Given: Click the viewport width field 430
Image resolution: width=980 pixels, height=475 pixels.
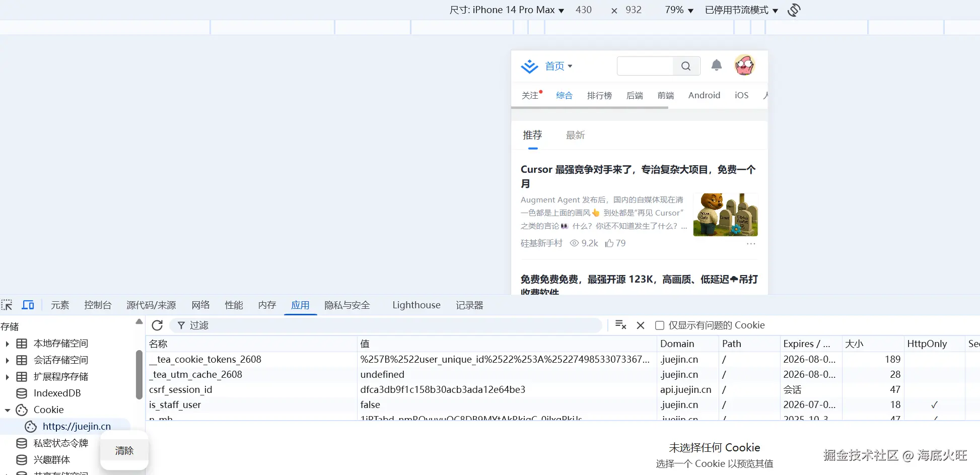Looking at the screenshot, I should [584, 10].
